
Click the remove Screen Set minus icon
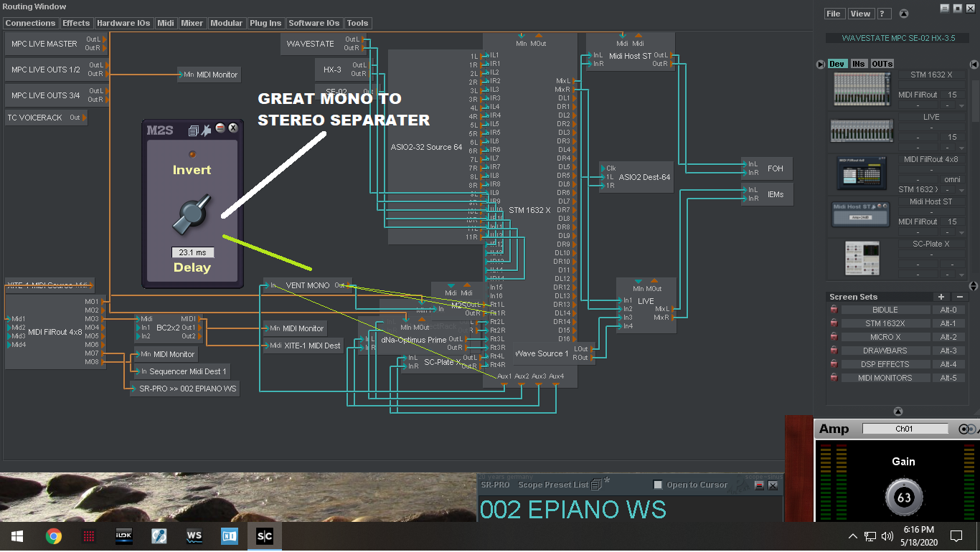pos(959,297)
